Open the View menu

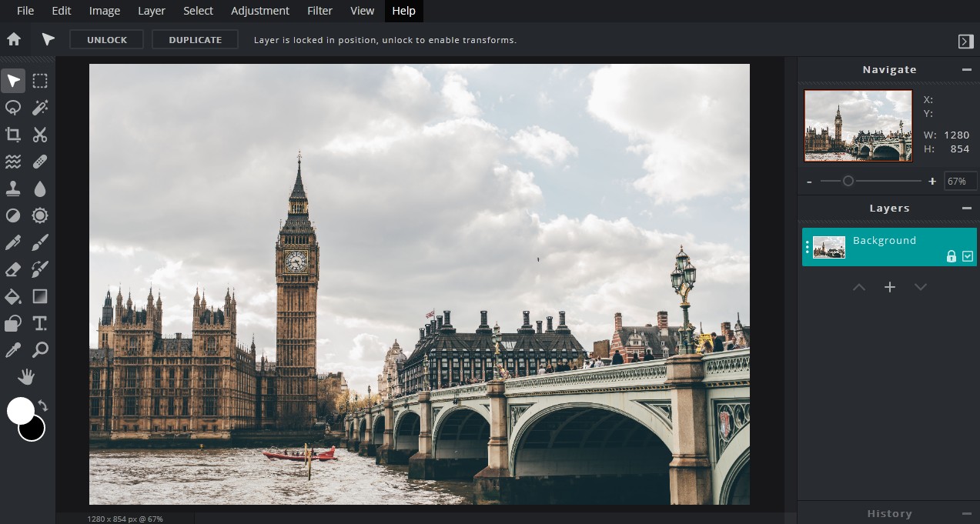(x=362, y=11)
